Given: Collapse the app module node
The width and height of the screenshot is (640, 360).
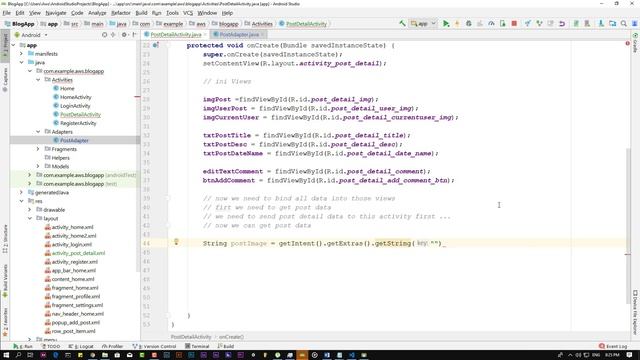Looking at the screenshot, I should [x=13, y=45].
